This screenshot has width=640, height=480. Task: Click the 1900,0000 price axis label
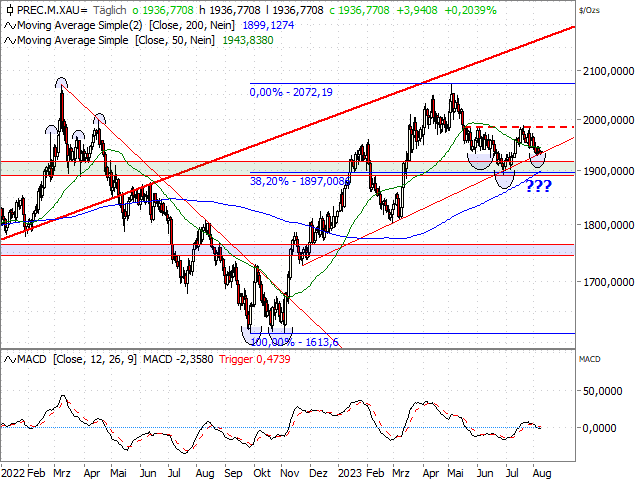click(x=608, y=171)
